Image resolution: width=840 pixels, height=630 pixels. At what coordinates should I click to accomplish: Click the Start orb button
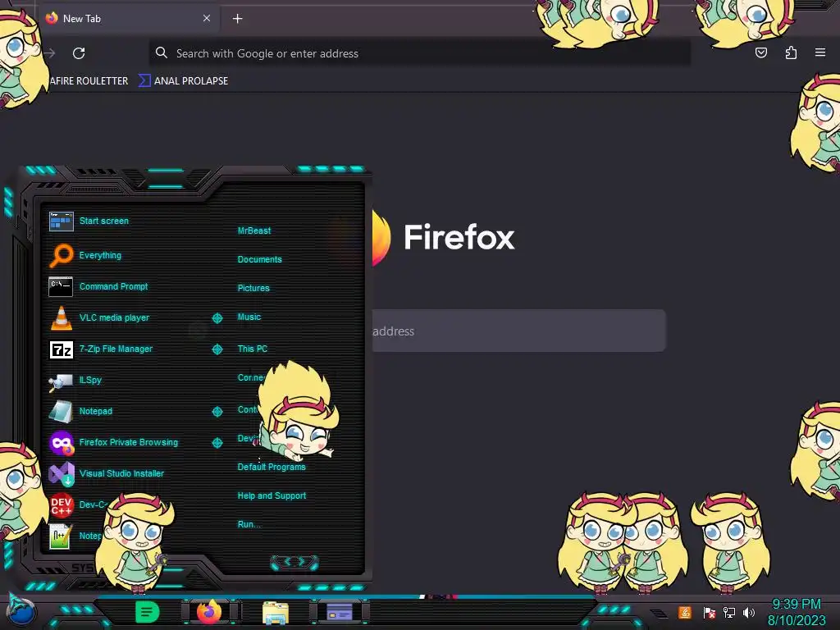21,610
